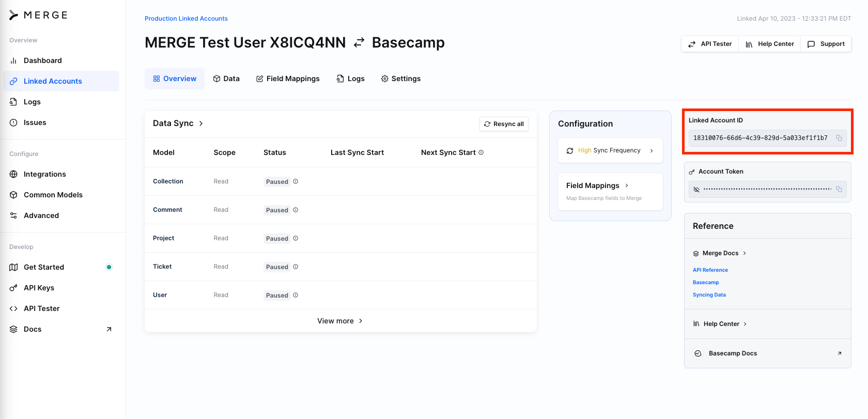Reveal the hidden Account Token
This screenshot has width=868, height=419.
click(696, 190)
